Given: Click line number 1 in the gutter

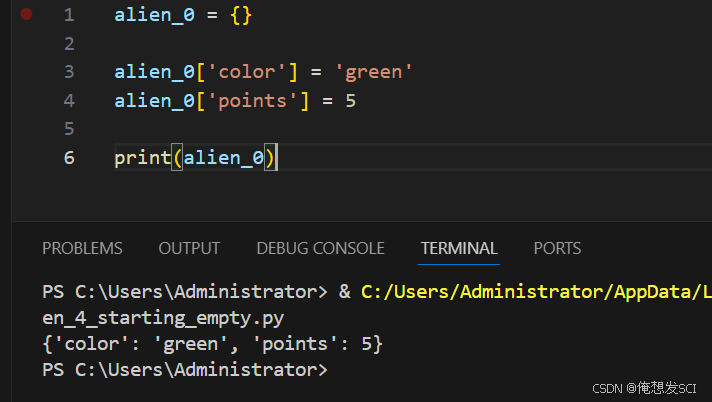Looking at the screenshot, I should [x=69, y=15].
